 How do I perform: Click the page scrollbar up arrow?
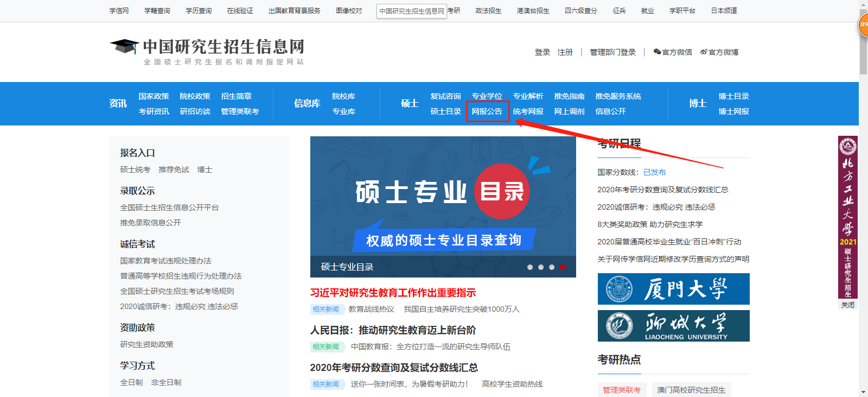(x=863, y=4)
